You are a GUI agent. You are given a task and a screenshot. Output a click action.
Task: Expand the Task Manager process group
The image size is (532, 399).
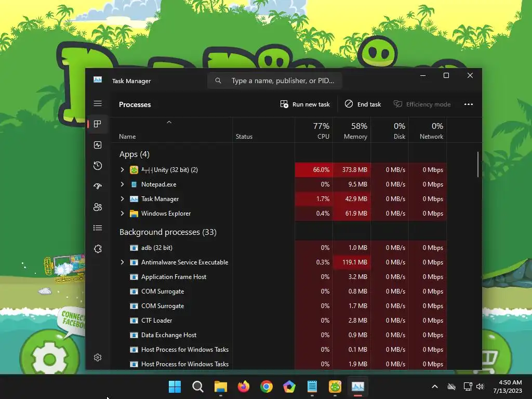122,199
